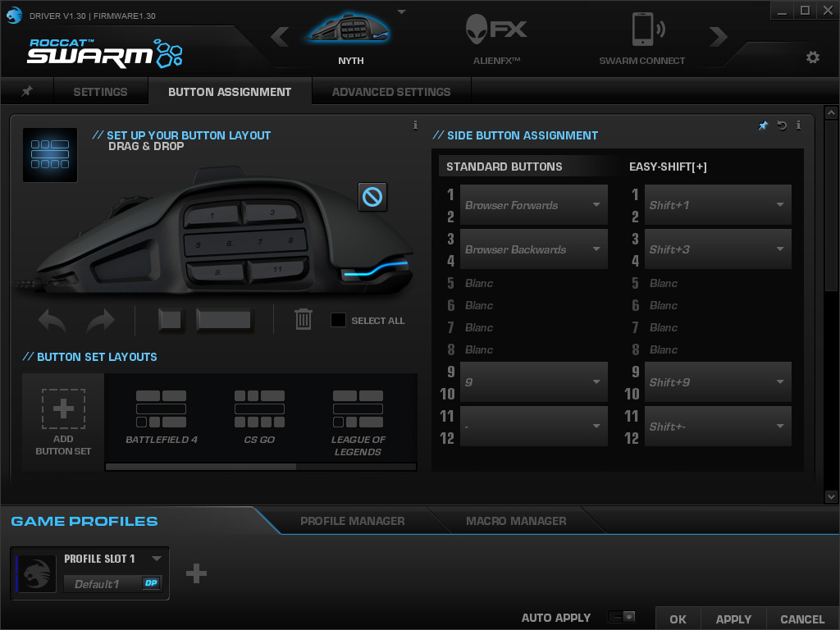This screenshot has width=840, height=630.
Task: Select the NYTH mouse device icon
Action: pyautogui.click(x=349, y=28)
